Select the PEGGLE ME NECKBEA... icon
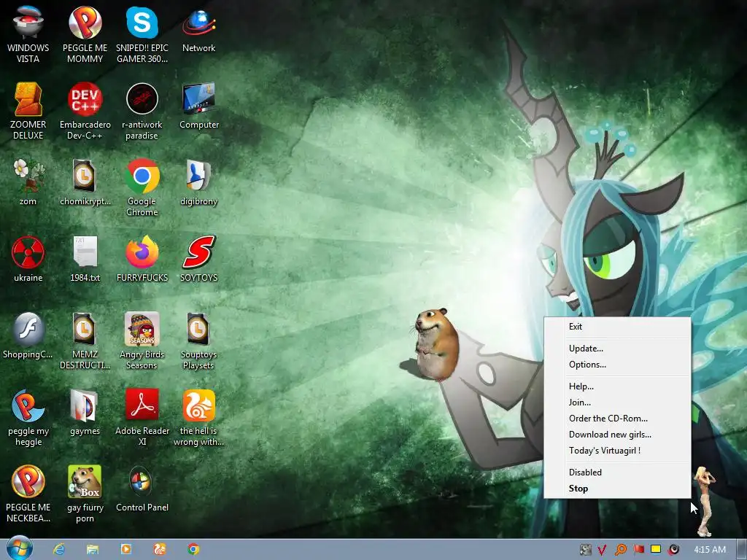Viewport: 747px width, 560px height. (x=28, y=494)
